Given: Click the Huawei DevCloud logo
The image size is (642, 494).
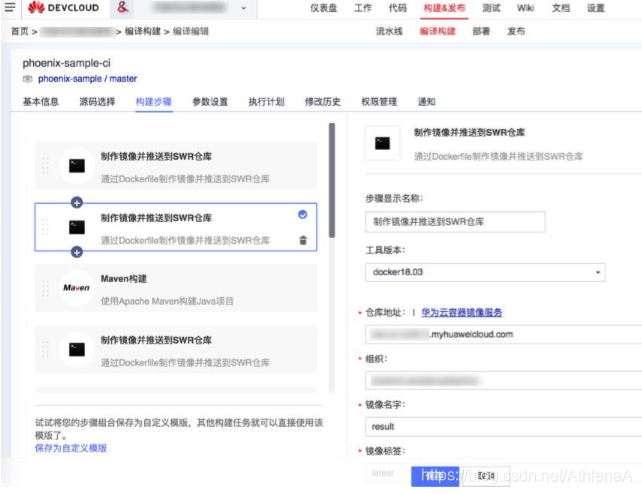Looking at the screenshot, I should (63, 8).
